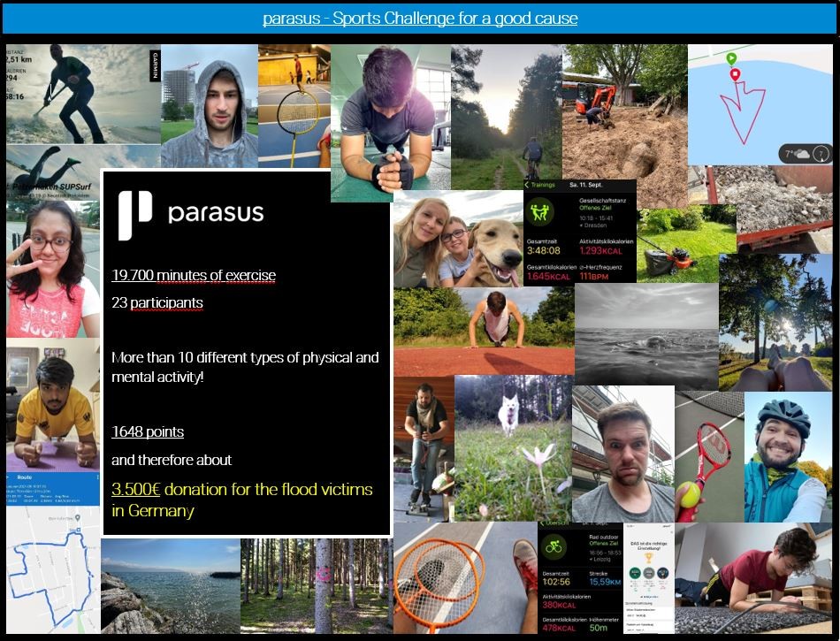The height and width of the screenshot is (641, 840).
Task: Click the 'Sa. 11. Sept.' date
Action: pos(585,185)
